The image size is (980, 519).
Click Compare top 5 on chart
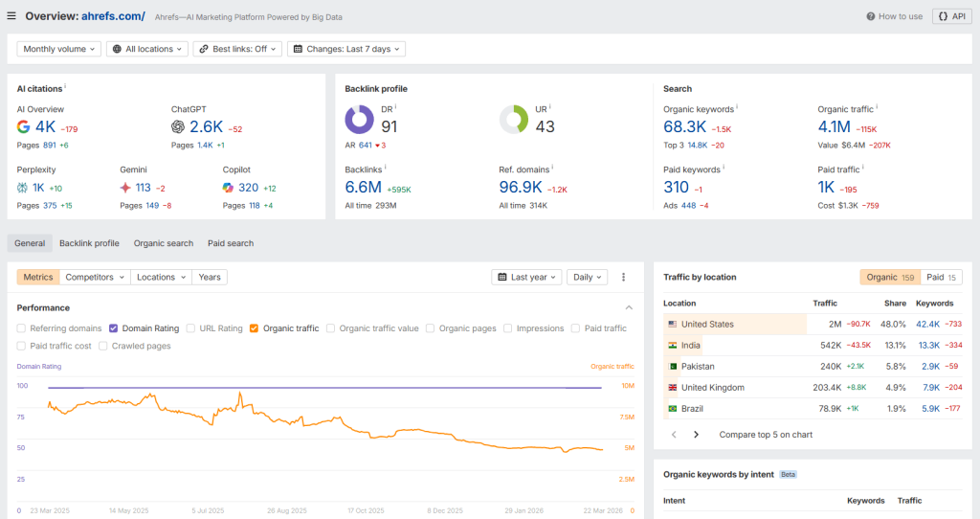click(766, 435)
